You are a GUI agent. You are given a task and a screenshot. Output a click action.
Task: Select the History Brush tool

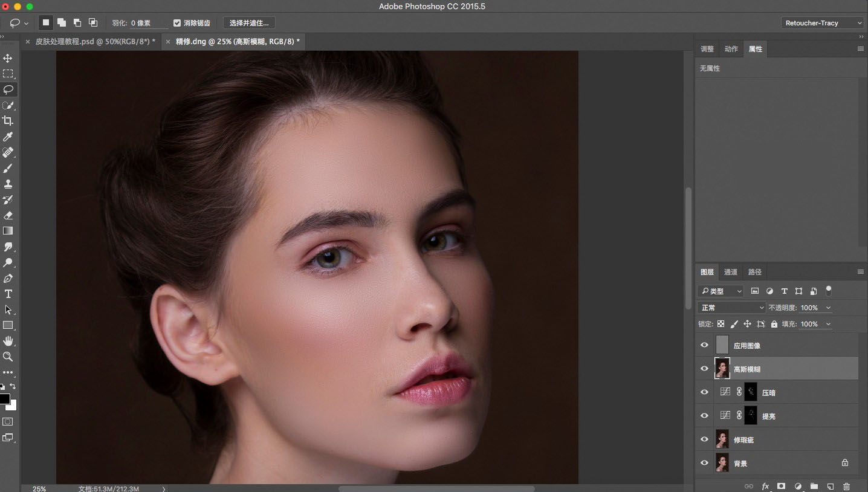8,199
